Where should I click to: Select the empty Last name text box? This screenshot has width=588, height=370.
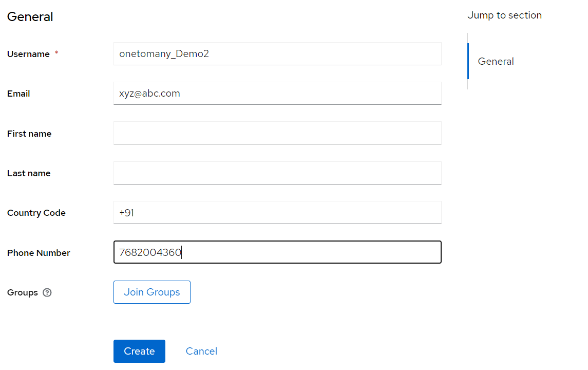277,173
